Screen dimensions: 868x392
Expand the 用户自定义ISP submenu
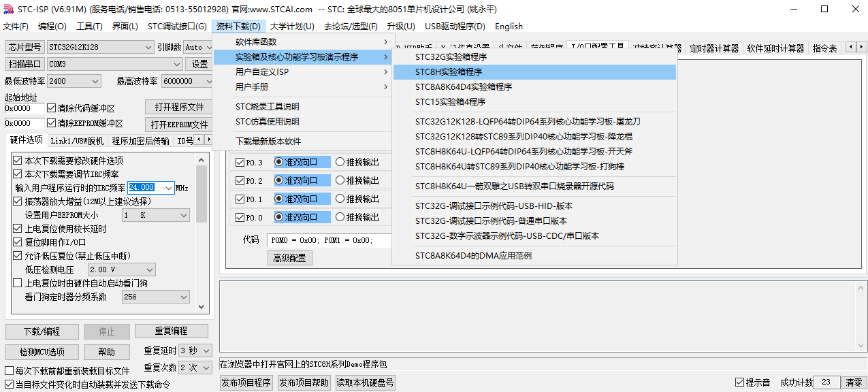coord(303,72)
